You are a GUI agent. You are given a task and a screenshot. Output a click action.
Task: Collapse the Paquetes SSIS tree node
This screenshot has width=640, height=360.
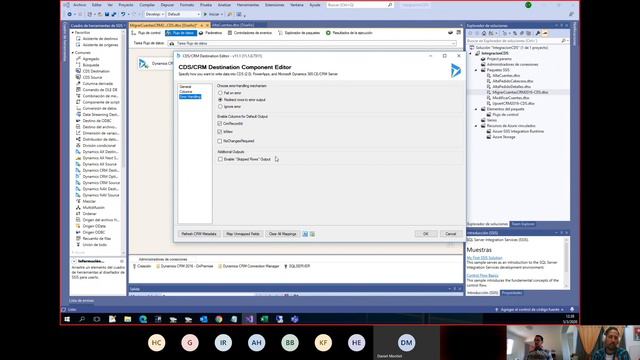point(476,70)
